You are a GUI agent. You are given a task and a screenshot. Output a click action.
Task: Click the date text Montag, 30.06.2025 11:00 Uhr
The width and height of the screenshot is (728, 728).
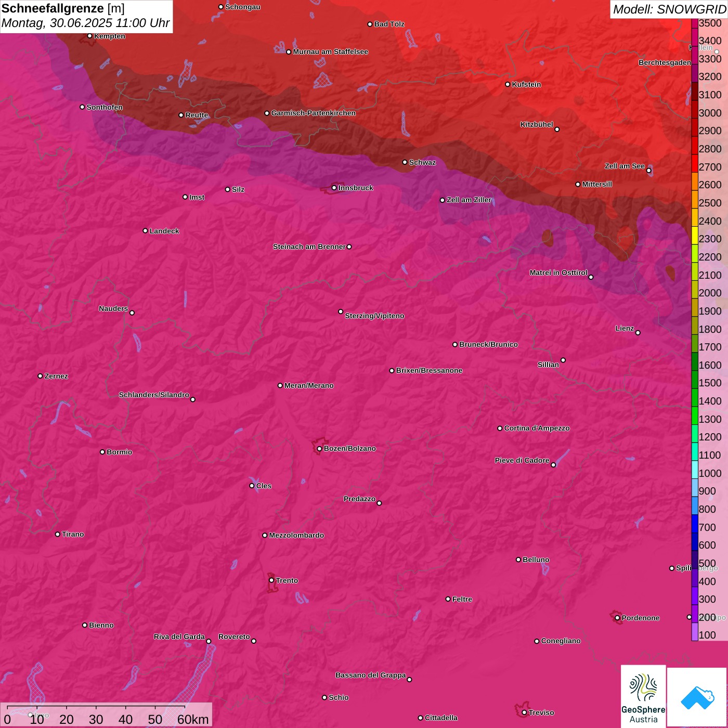pyautogui.click(x=86, y=23)
